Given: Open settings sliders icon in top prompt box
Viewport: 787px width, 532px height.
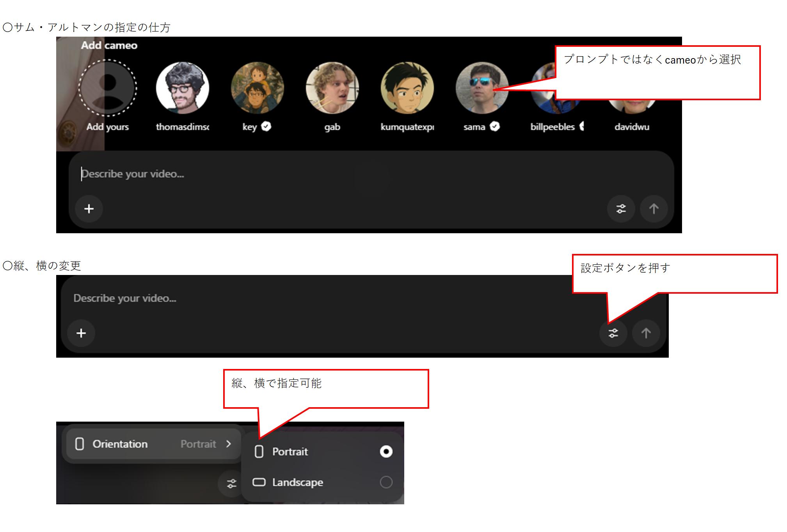Looking at the screenshot, I should click(x=621, y=209).
